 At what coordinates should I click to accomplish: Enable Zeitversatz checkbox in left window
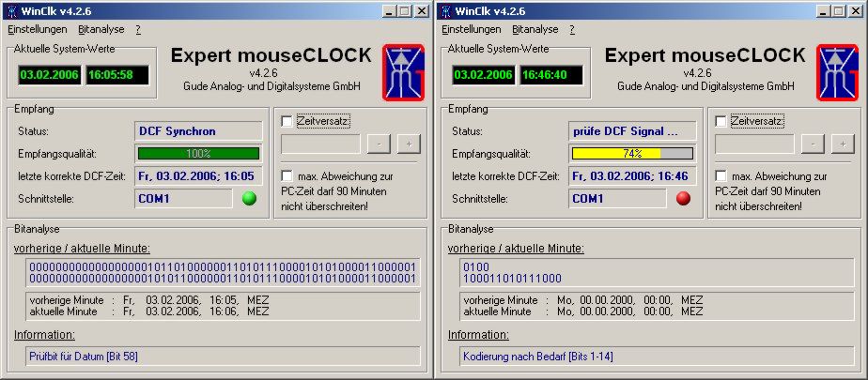pos(287,121)
